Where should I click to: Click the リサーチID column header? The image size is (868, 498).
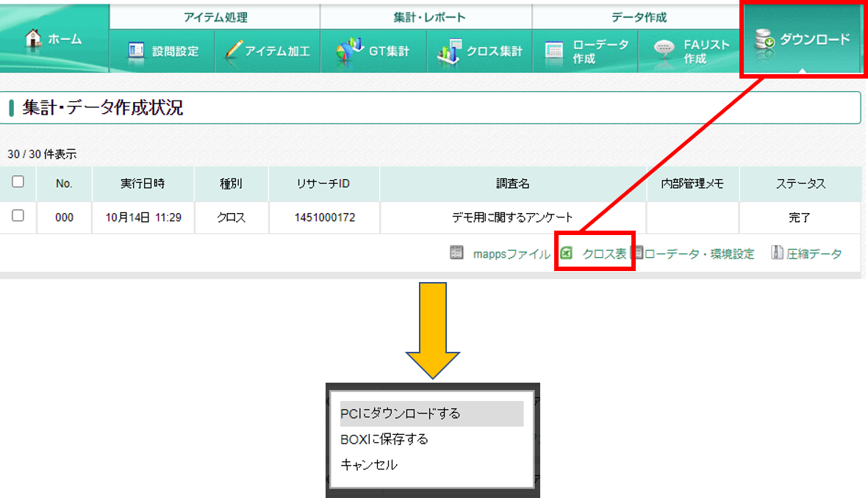(324, 184)
